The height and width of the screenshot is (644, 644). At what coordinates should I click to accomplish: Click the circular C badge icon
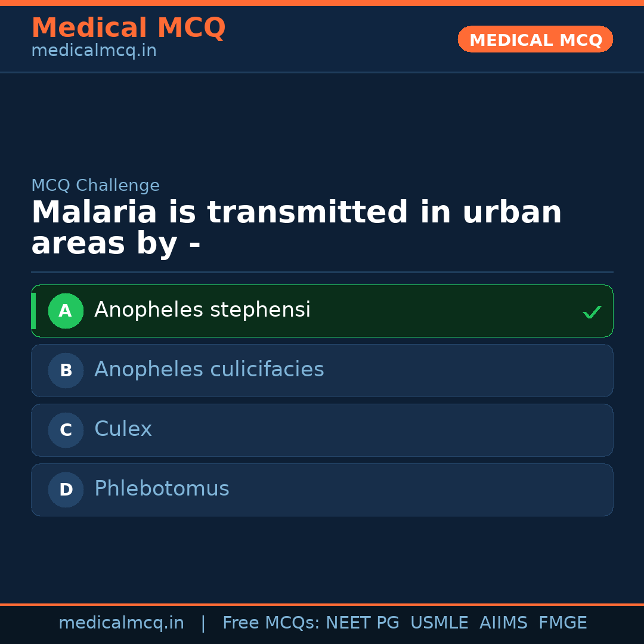pos(66,430)
